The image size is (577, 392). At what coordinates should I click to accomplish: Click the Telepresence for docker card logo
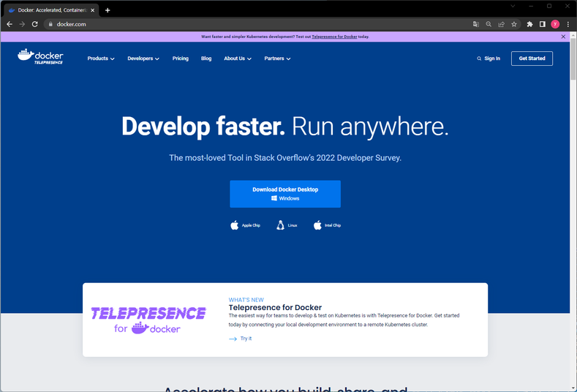(148, 320)
